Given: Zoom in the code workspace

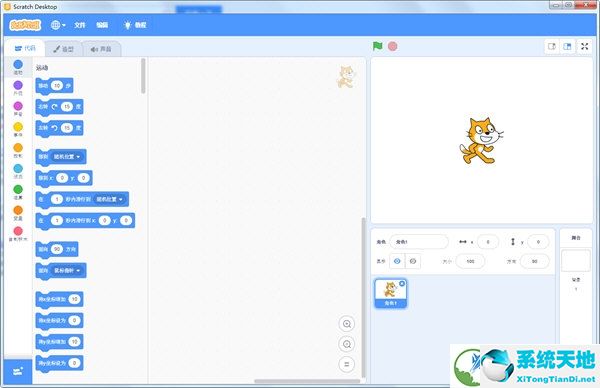Looking at the screenshot, I should point(347,324).
